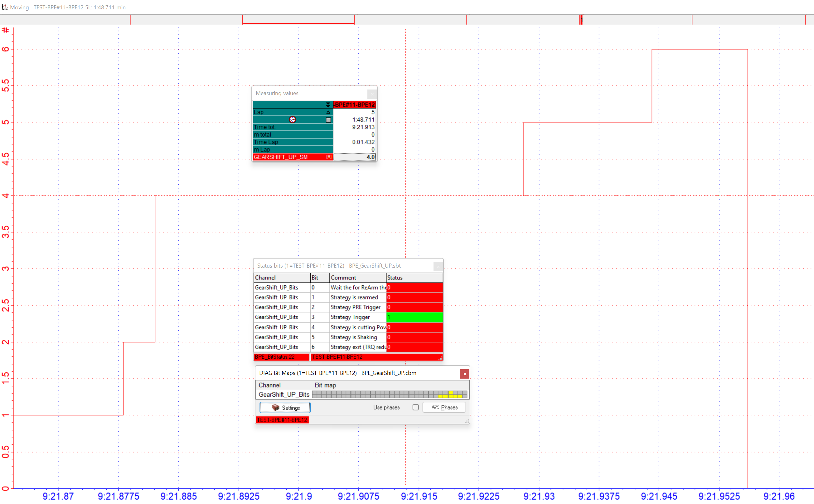Viewport: 814px width, 504px height.
Task: Click the clock icon in Measuring values
Action: (292, 120)
